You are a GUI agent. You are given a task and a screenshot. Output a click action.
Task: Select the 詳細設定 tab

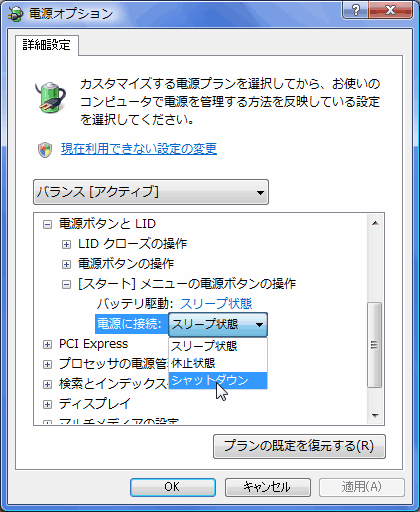(47, 45)
